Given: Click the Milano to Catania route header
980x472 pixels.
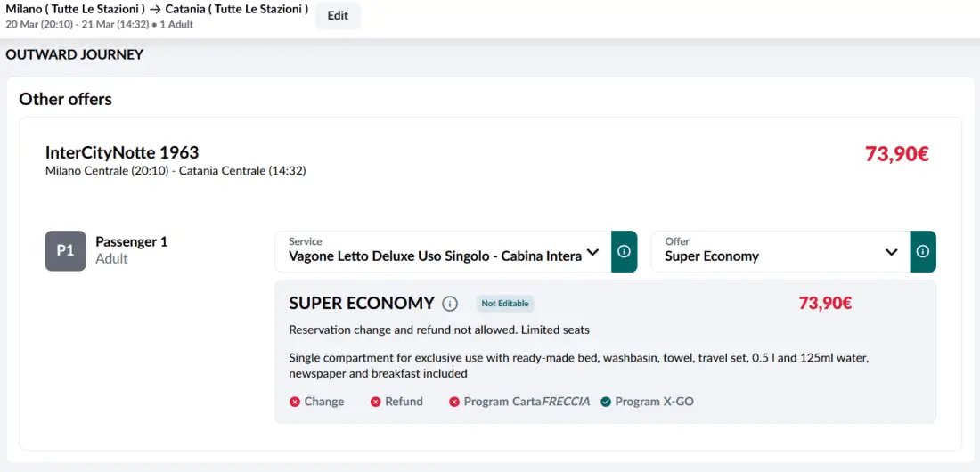Looking at the screenshot, I should (x=157, y=9).
